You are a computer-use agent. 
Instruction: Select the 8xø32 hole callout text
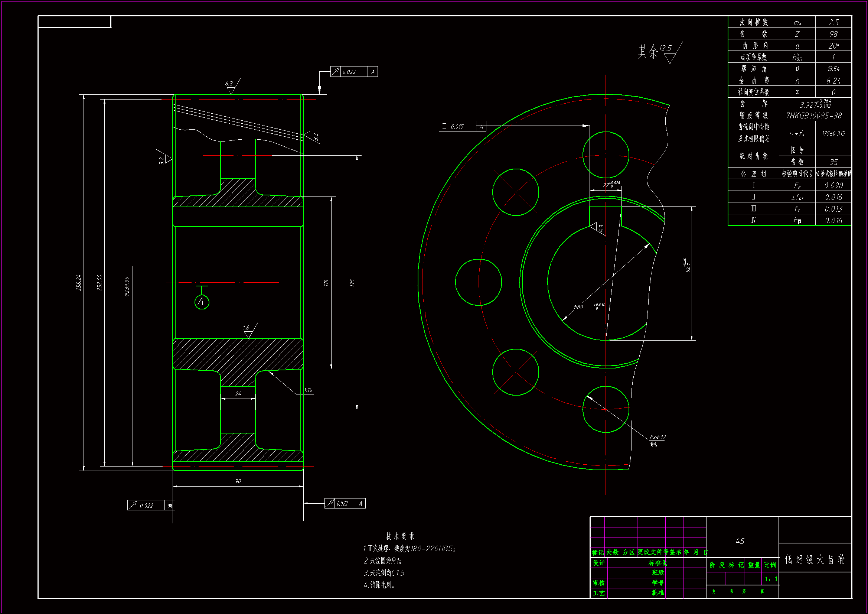coord(657,437)
